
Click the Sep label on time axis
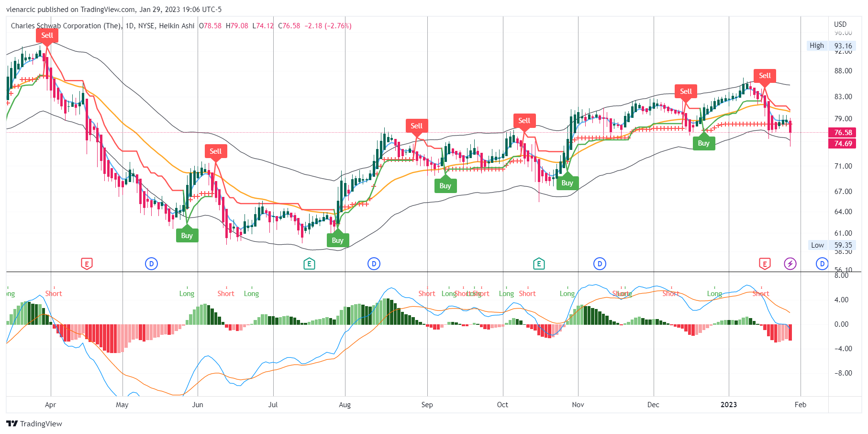pyautogui.click(x=427, y=405)
